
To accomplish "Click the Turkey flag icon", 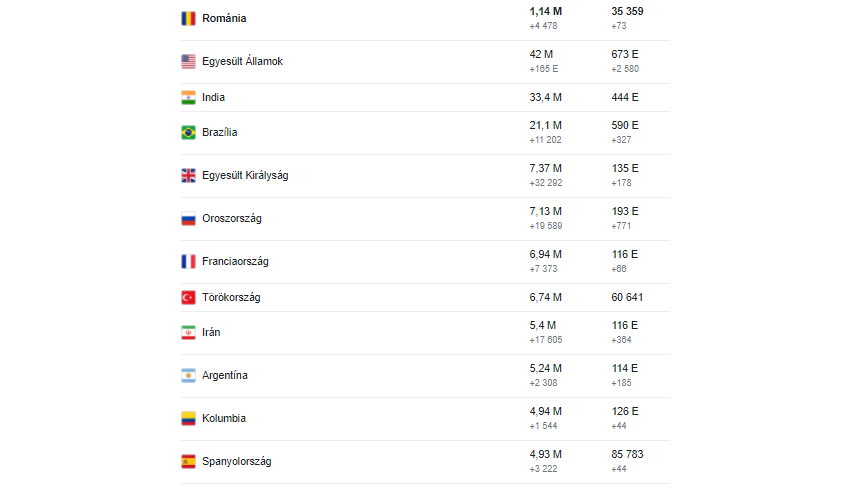I will pos(188,297).
